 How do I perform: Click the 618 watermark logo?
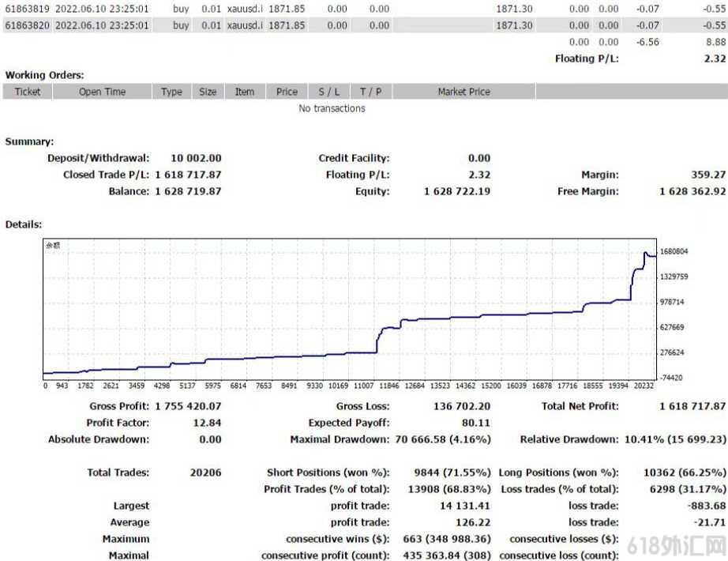[x=677, y=545]
